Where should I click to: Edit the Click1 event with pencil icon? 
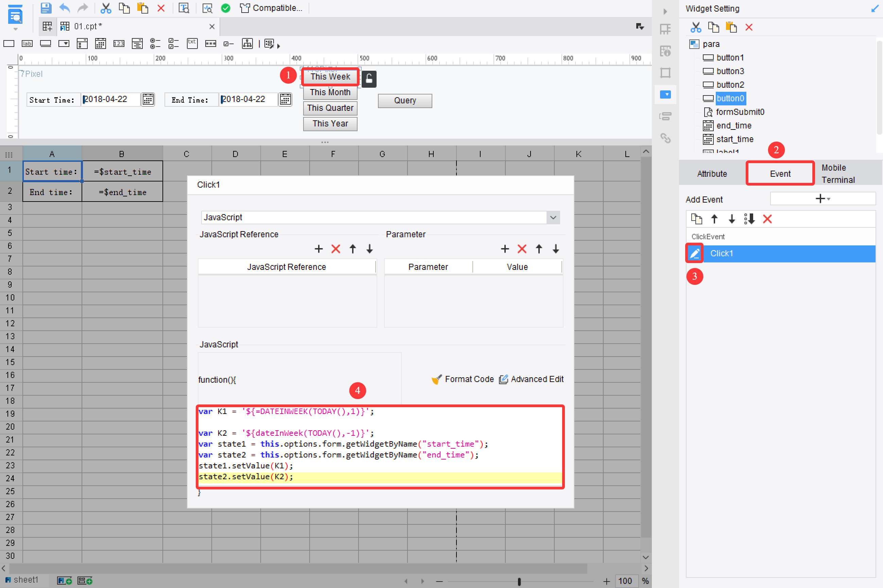694,254
